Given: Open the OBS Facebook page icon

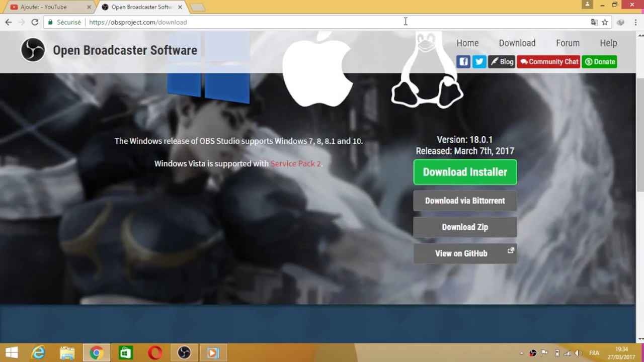Looking at the screenshot, I should click(463, 62).
